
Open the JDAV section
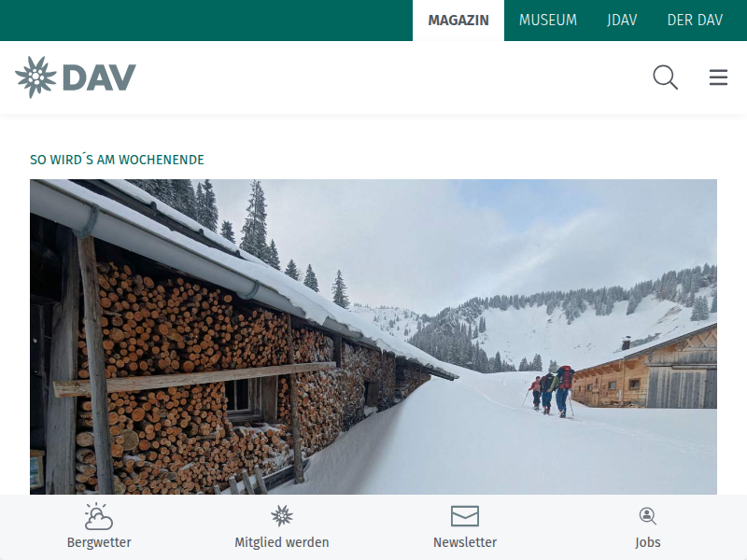pyautogui.click(x=622, y=21)
